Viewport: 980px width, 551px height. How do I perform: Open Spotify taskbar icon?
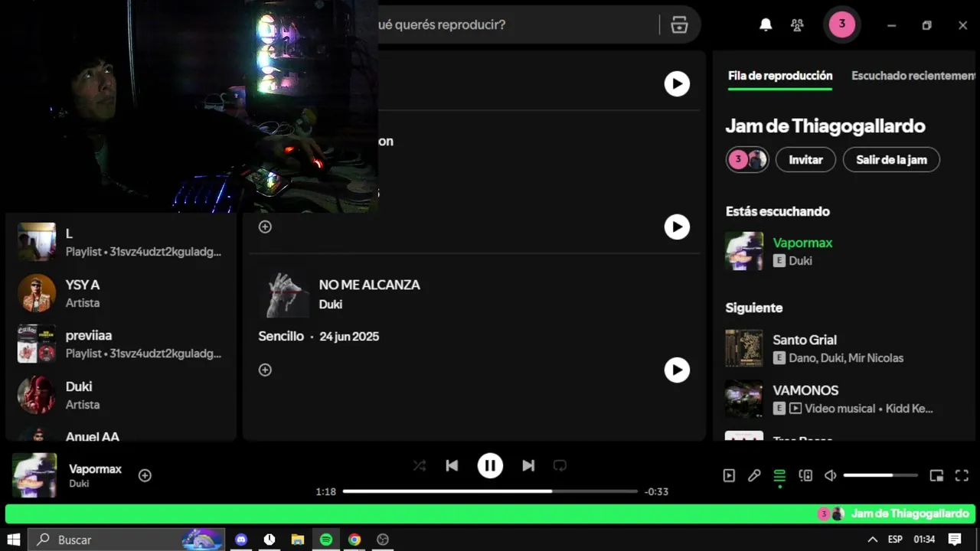coord(326,540)
